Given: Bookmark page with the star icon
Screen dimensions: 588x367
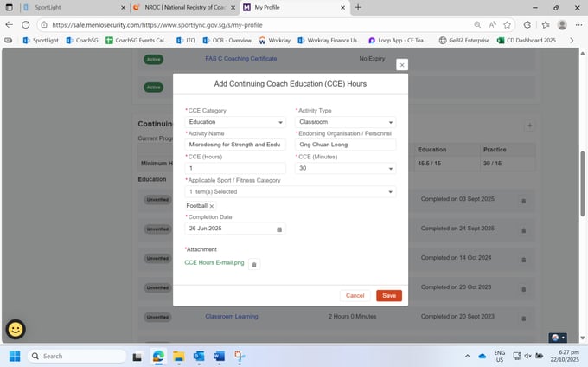Looking at the screenshot, I should (x=508, y=25).
